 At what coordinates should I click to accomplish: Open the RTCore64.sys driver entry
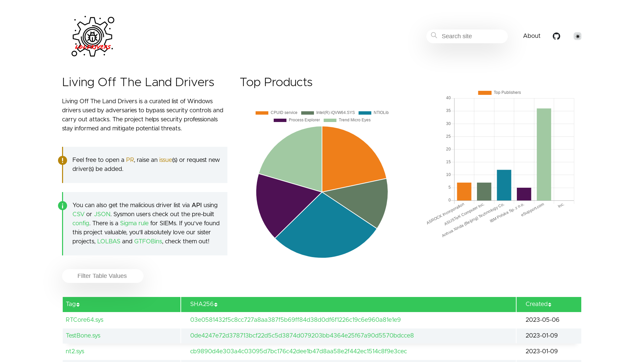click(x=85, y=320)
